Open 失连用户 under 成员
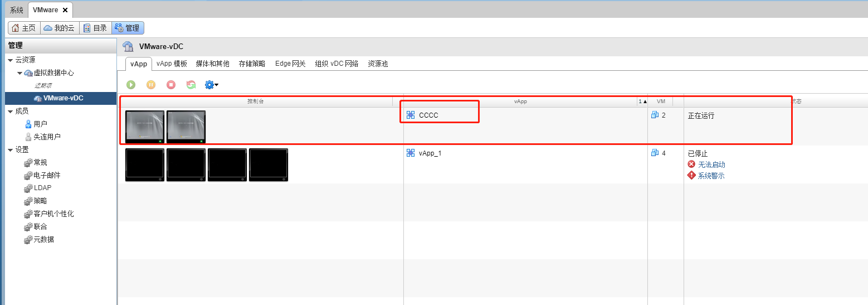Image resolution: width=868 pixels, height=305 pixels. [x=47, y=137]
